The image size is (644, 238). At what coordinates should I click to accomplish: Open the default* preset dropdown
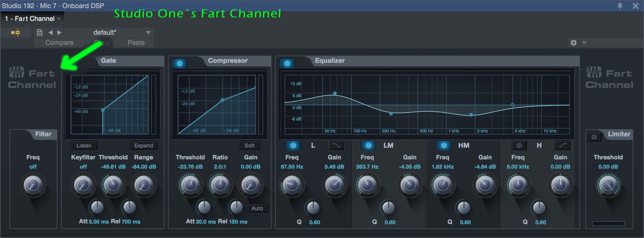click(x=109, y=32)
